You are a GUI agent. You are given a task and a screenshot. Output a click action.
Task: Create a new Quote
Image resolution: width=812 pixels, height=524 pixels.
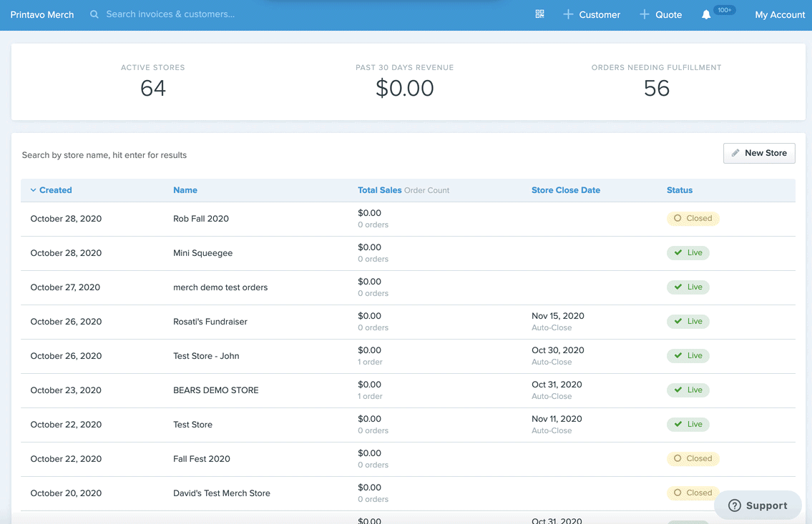tap(660, 14)
